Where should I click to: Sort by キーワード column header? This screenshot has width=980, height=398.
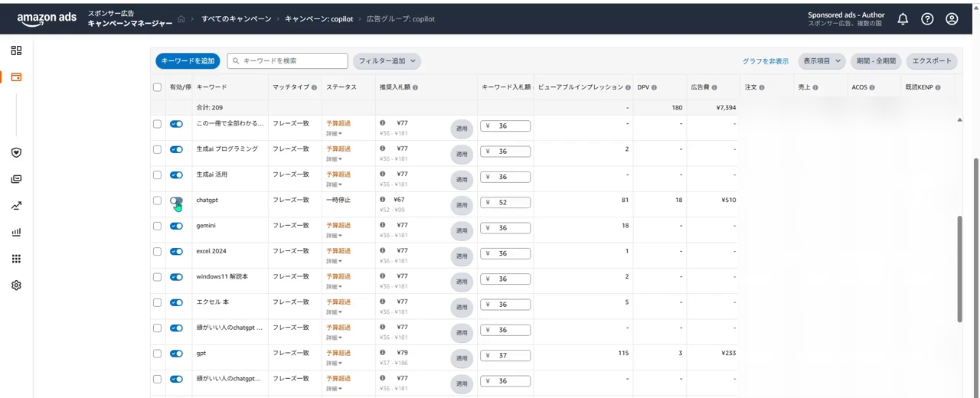(x=211, y=87)
